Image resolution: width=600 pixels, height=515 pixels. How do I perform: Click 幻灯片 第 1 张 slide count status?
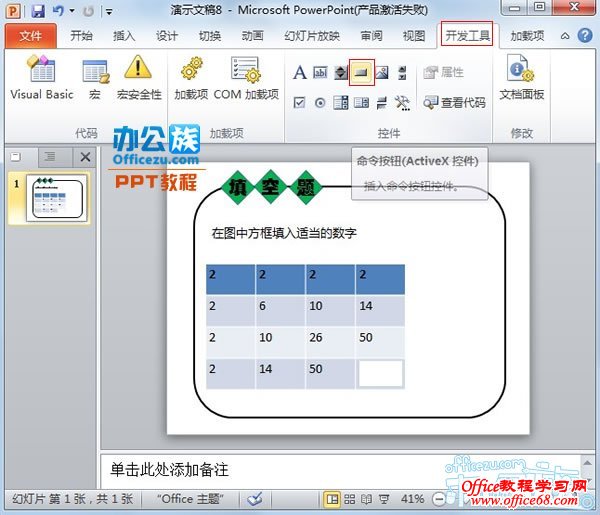click(72, 499)
